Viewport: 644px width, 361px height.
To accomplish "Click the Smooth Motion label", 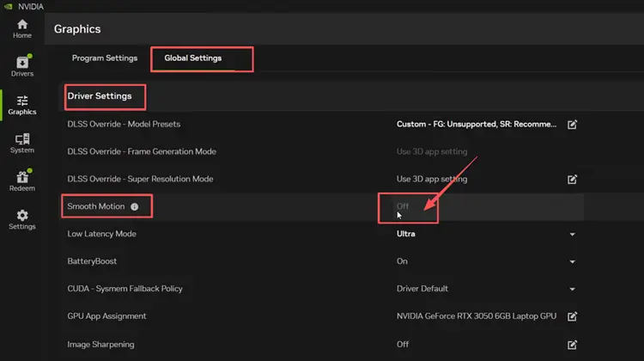I will point(95,206).
